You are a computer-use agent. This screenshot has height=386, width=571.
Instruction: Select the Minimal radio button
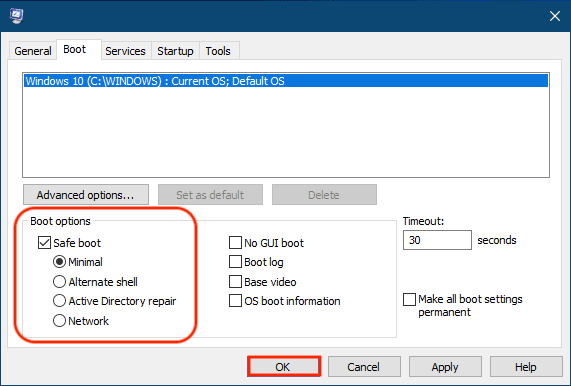[59, 262]
